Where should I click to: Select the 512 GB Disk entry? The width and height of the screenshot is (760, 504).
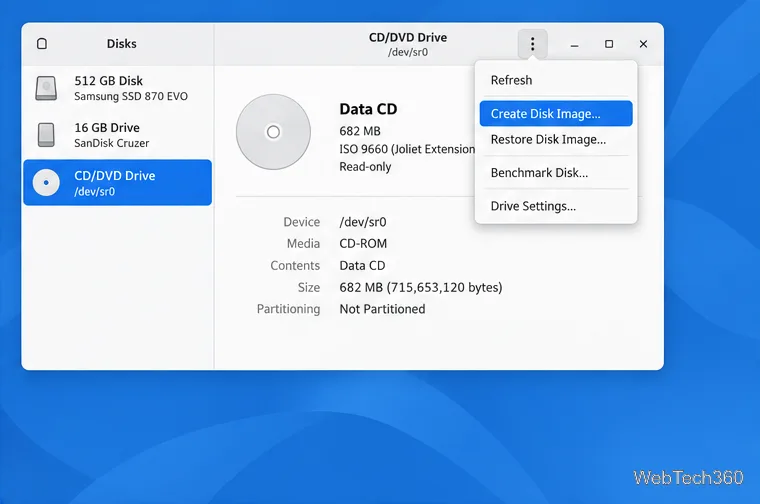point(117,88)
